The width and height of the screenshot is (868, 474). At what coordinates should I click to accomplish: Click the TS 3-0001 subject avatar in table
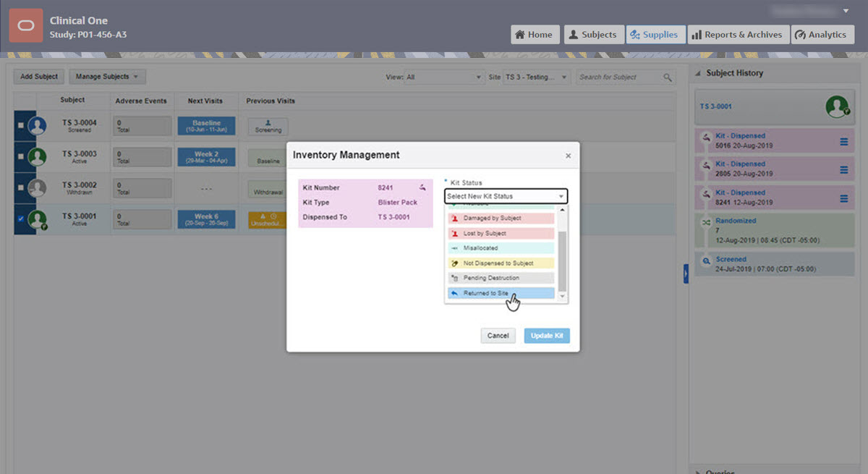point(37,219)
